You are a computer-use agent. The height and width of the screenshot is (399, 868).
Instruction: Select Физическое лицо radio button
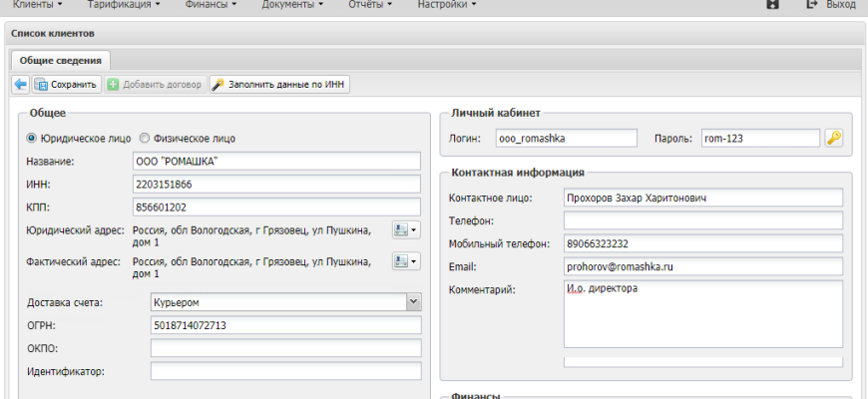145,139
